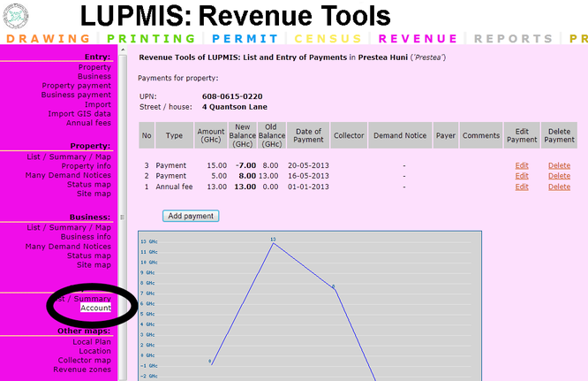Open Business info link
This screenshot has height=381, width=588.
tap(86, 237)
